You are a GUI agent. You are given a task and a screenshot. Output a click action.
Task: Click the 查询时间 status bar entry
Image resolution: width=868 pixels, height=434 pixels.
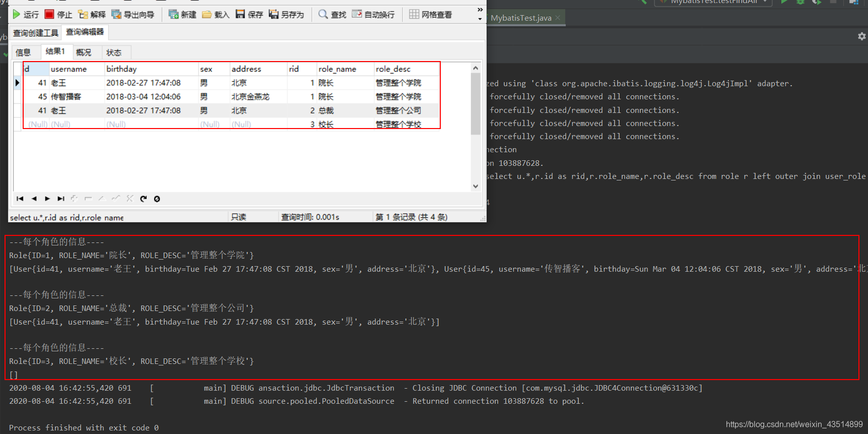(x=310, y=217)
